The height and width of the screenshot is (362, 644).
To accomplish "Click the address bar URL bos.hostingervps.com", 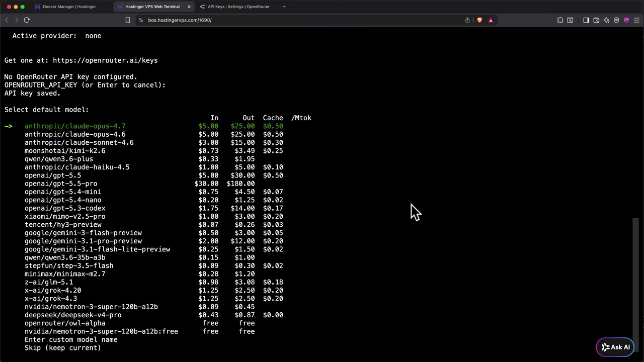I will (x=180, y=20).
